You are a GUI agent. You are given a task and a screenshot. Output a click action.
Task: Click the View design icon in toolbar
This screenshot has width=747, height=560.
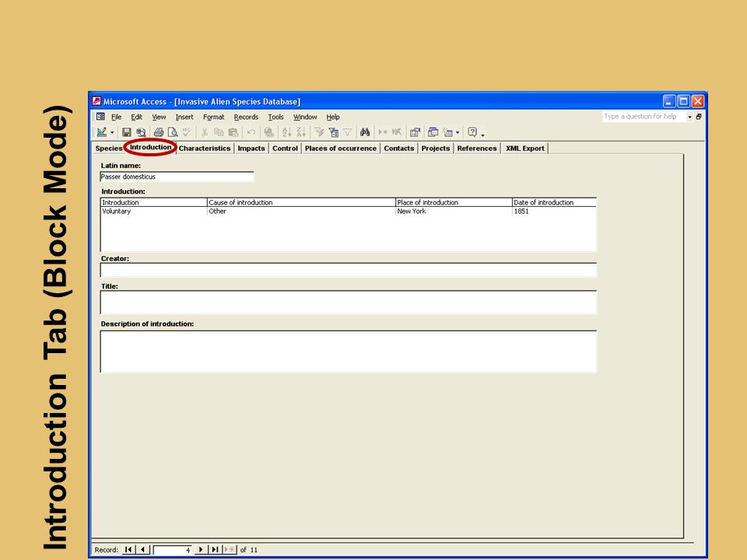coord(101,132)
